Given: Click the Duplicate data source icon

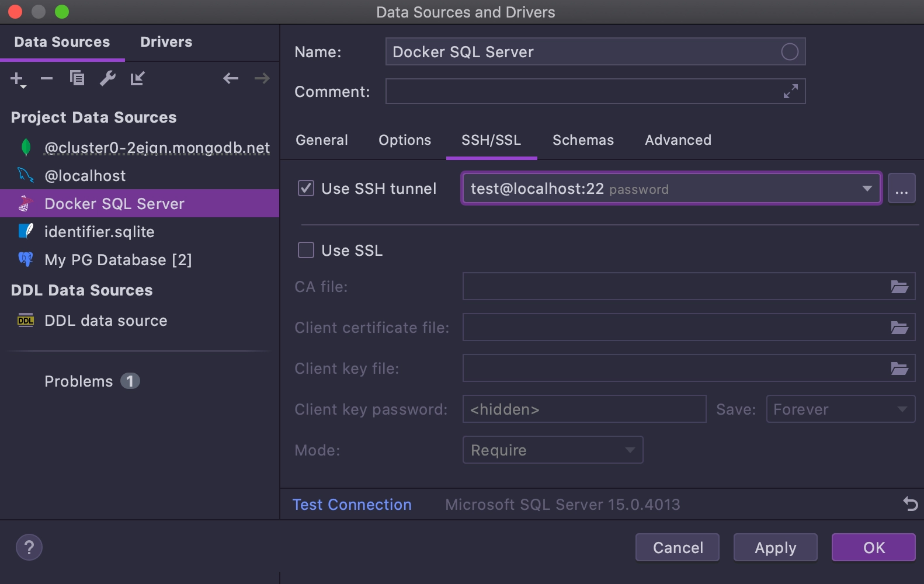Looking at the screenshot, I should (77, 78).
